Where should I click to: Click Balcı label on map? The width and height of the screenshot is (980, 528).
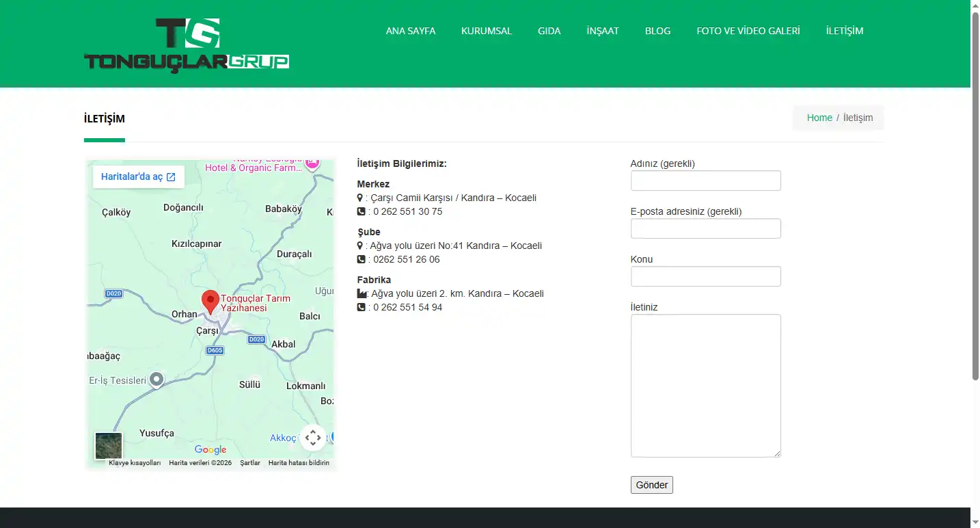pyautogui.click(x=310, y=316)
